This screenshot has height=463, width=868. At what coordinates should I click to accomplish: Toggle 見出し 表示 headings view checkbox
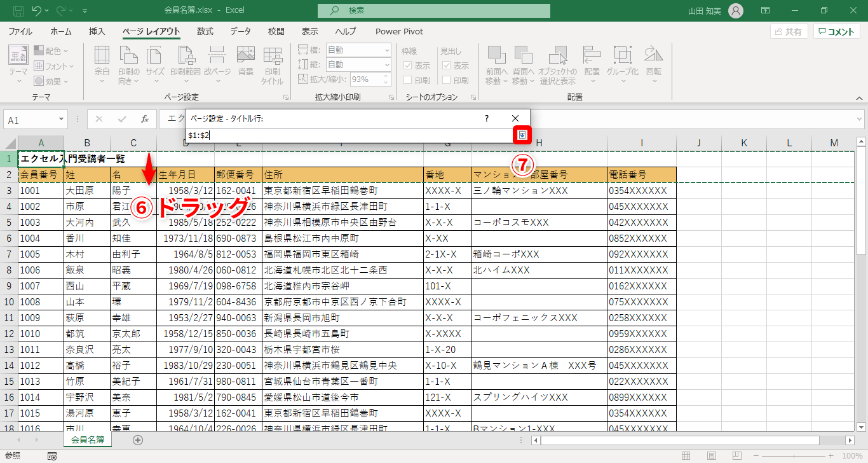(x=447, y=66)
